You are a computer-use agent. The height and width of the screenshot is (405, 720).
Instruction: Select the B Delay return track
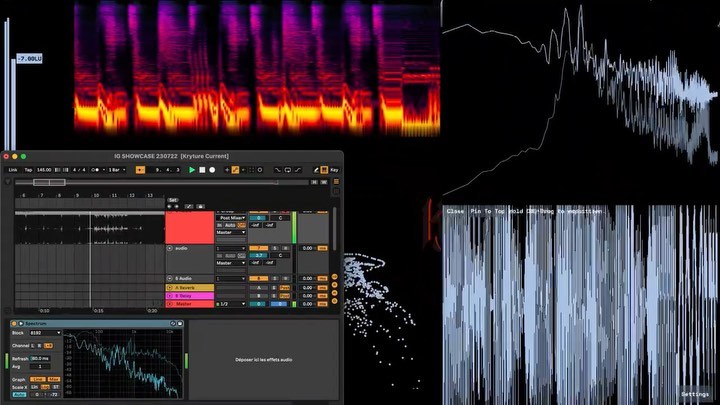point(189,295)
